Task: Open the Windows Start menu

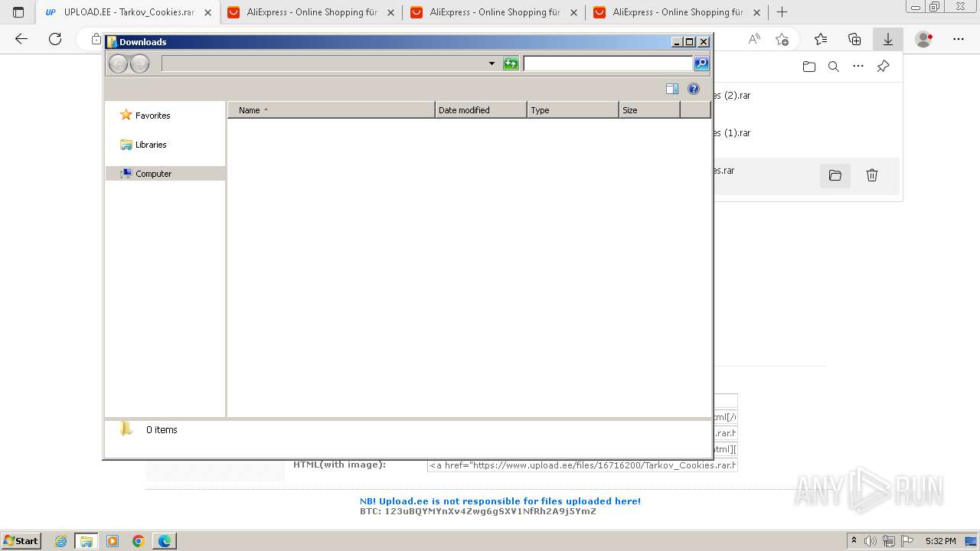Action: point(21,541)
